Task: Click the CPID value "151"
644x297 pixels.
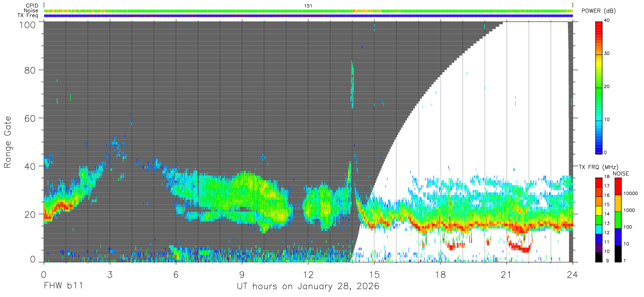Action: pyautogui.click(x=308, y=6)
